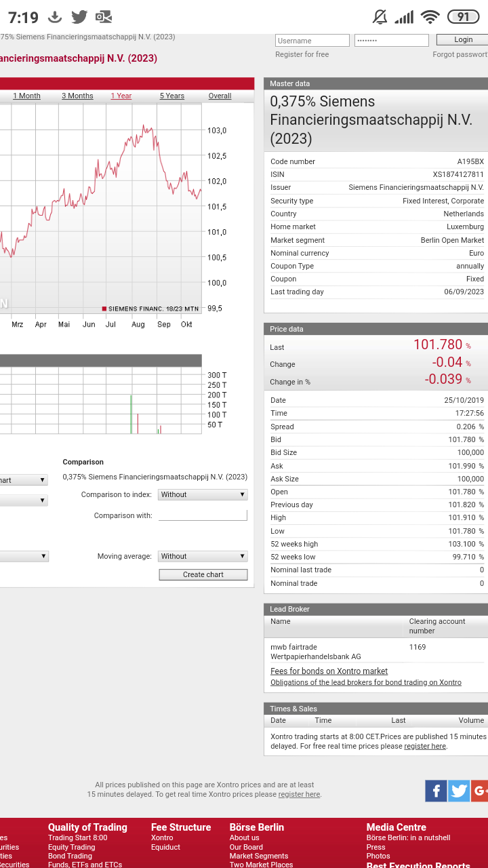488x868 pixels.
Task: Tap the Facebook share icon
Action: tap(436, 791)
